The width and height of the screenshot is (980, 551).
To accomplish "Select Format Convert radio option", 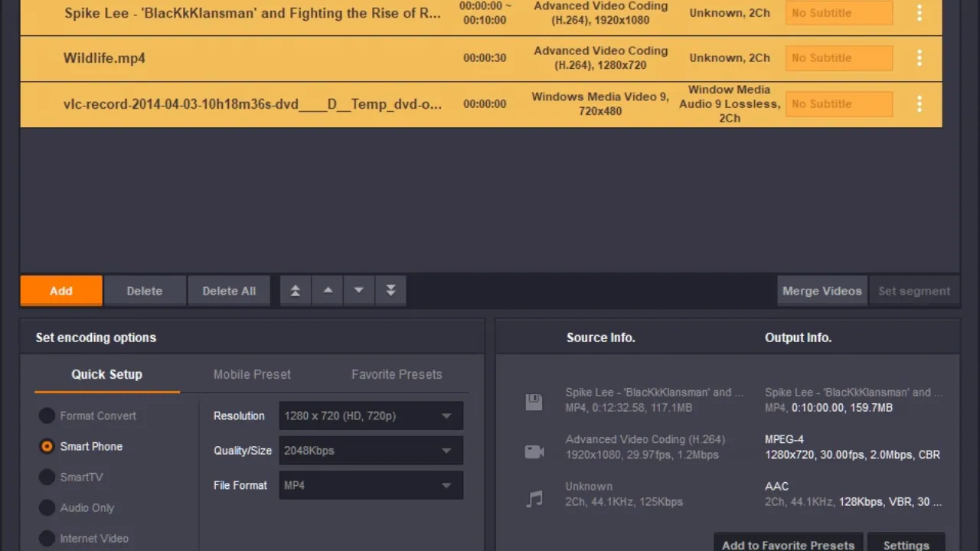I will (47, 416).
